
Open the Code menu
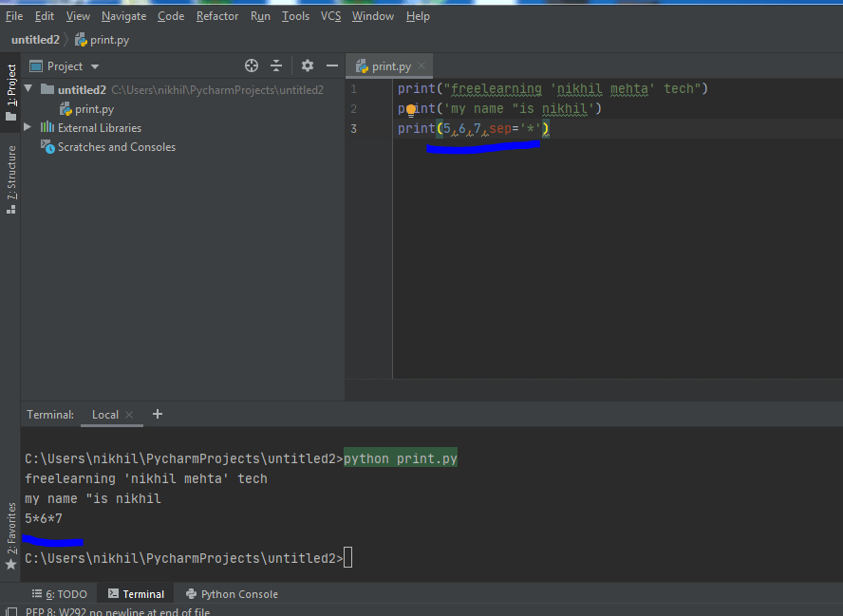click(171, 16)
